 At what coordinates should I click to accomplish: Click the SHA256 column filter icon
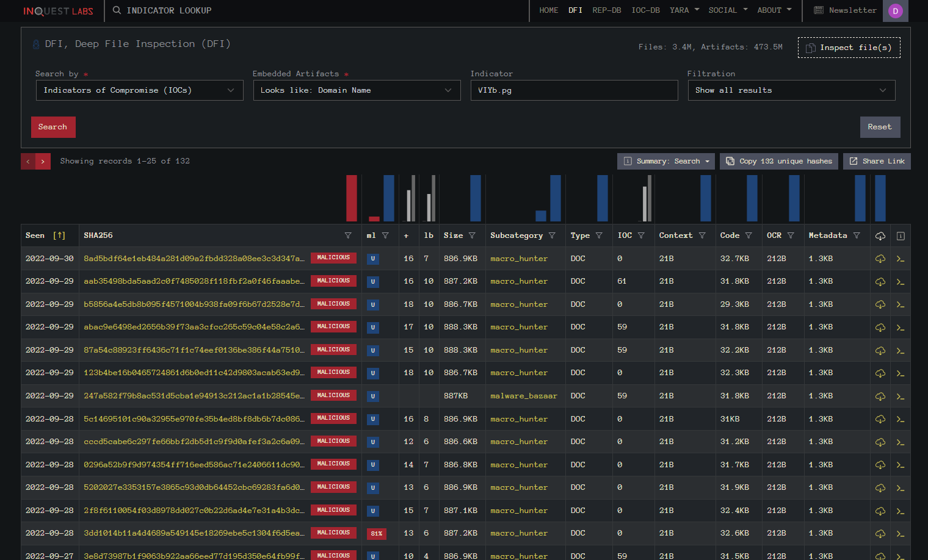point(348,235)
